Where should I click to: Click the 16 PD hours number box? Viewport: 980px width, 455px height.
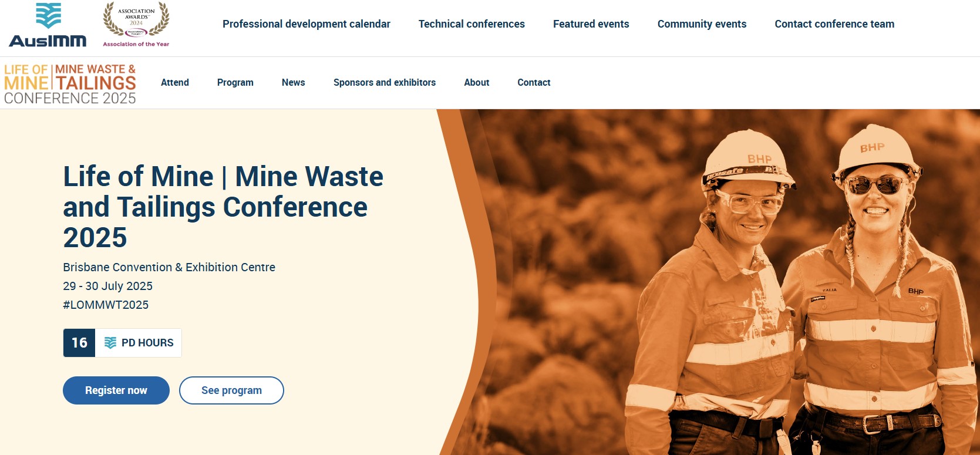(x=79, y=343)
